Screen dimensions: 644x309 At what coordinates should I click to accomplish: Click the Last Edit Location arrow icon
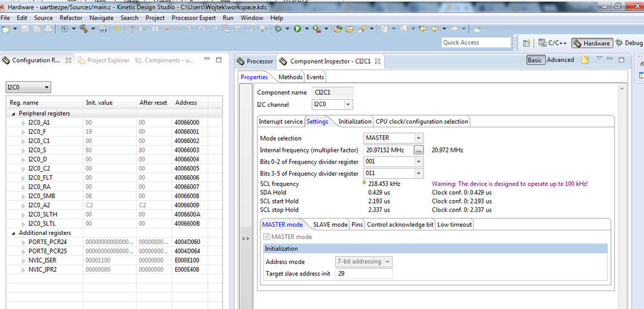(x=423, y=29)
